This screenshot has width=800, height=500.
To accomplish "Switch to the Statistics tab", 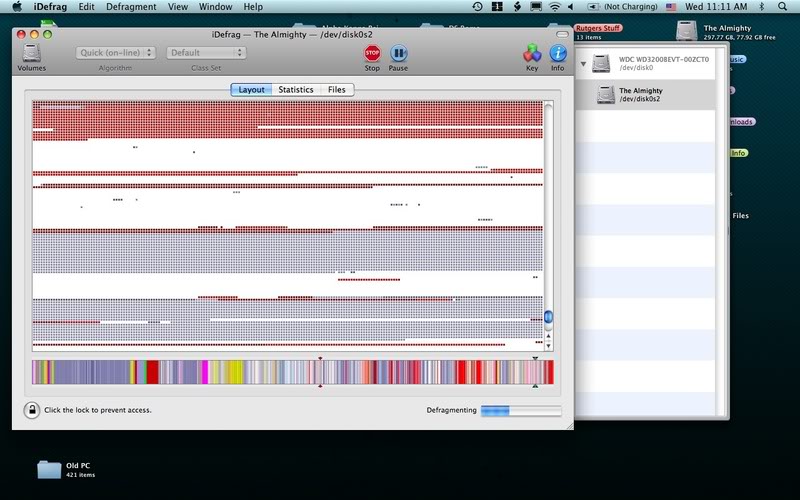I will 295,90.
